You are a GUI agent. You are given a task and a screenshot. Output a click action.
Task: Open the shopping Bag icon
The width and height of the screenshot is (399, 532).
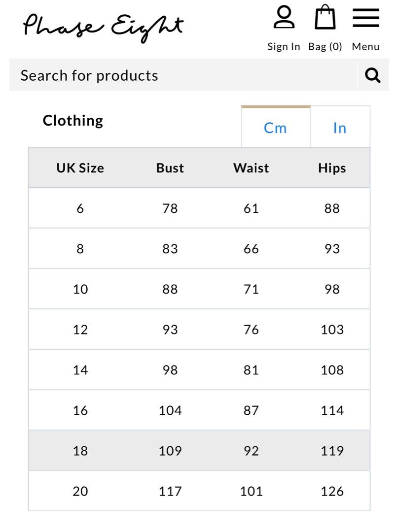pos(325,17)
